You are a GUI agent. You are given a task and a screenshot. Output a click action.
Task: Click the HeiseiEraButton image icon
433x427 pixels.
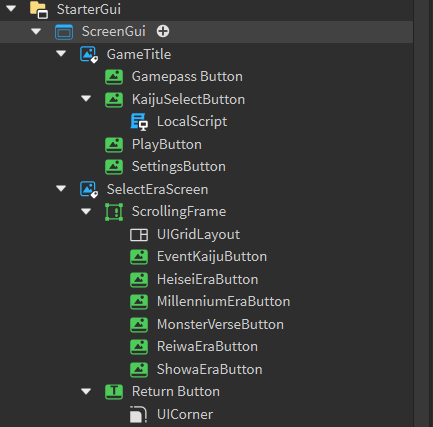coord(139,279)
